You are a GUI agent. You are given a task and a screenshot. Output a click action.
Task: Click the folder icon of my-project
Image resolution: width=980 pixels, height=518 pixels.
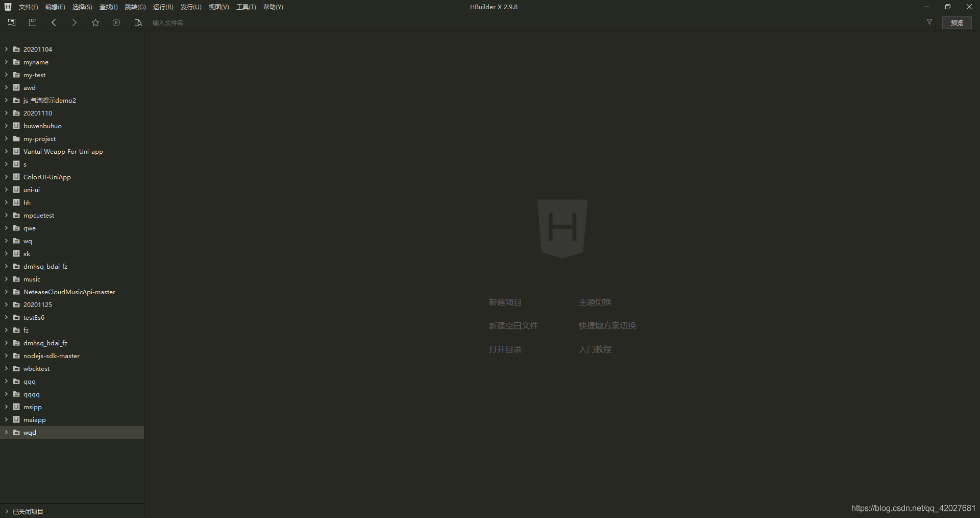coord(16,138)
